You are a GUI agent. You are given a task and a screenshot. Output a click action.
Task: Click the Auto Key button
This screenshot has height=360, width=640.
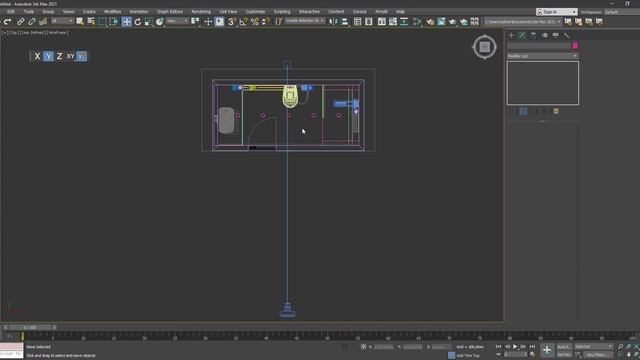pos(563,347)
